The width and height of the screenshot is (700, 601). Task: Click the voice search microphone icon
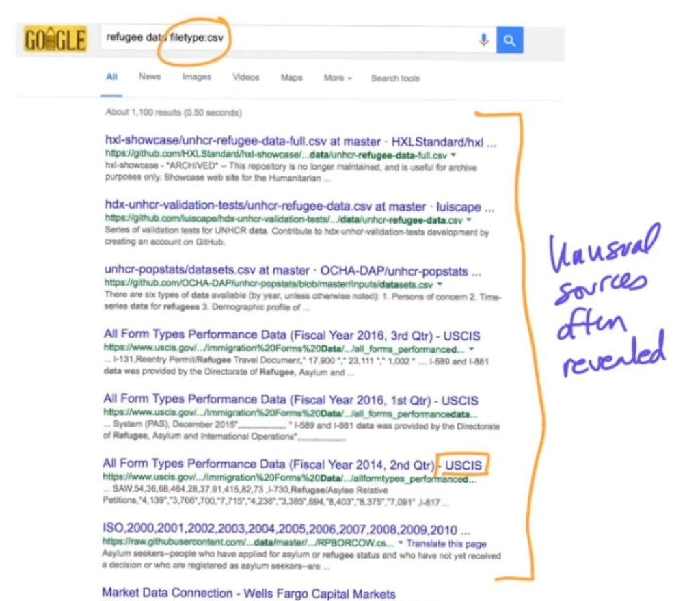pos(483,41)
